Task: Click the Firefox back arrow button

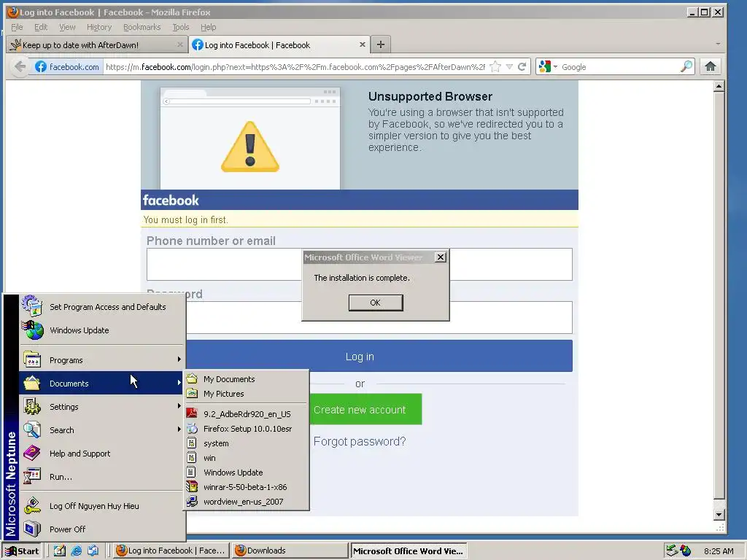Action: pyautogui.click(x=20, y=66)
